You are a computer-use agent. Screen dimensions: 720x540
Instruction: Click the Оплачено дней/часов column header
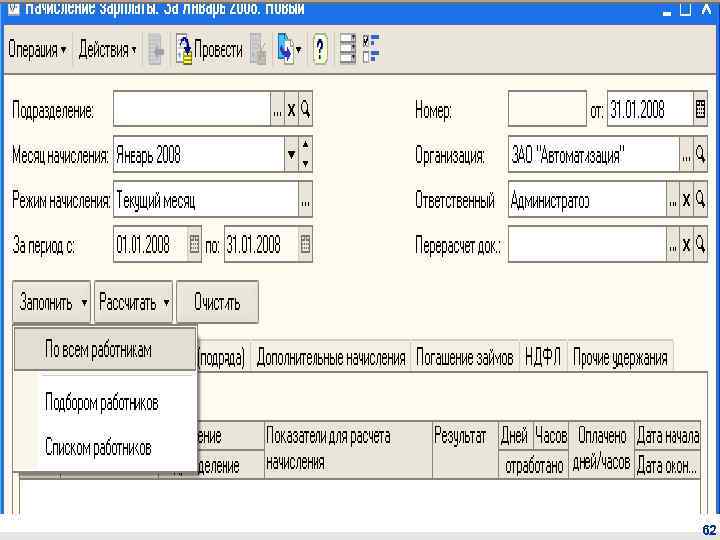(602, 450)
